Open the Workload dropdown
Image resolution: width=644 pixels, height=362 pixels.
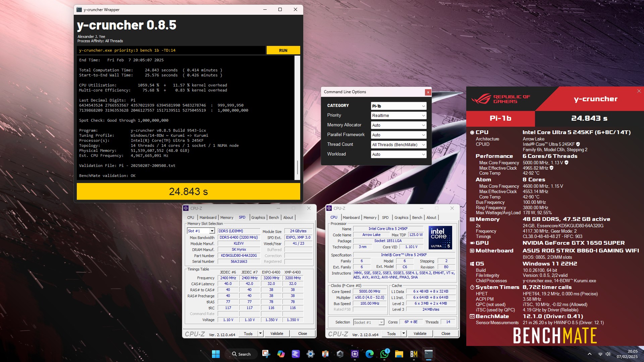click(398, 155)
